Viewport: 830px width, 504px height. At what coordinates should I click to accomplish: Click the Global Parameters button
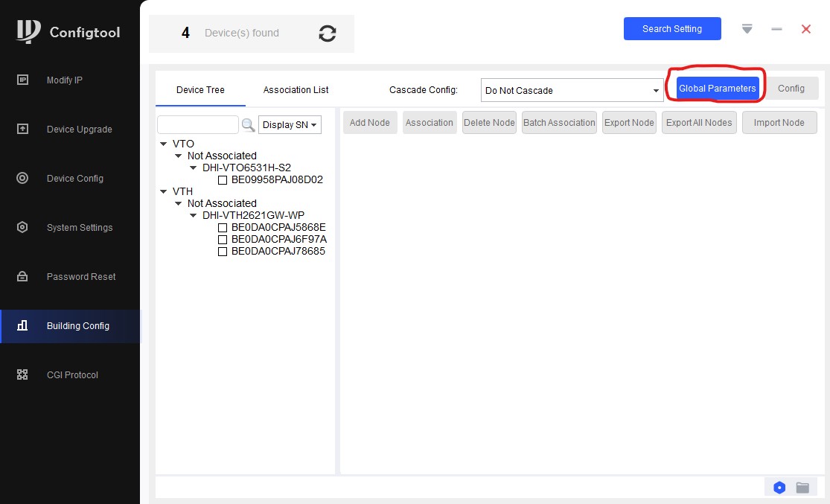tap(717, 89)
